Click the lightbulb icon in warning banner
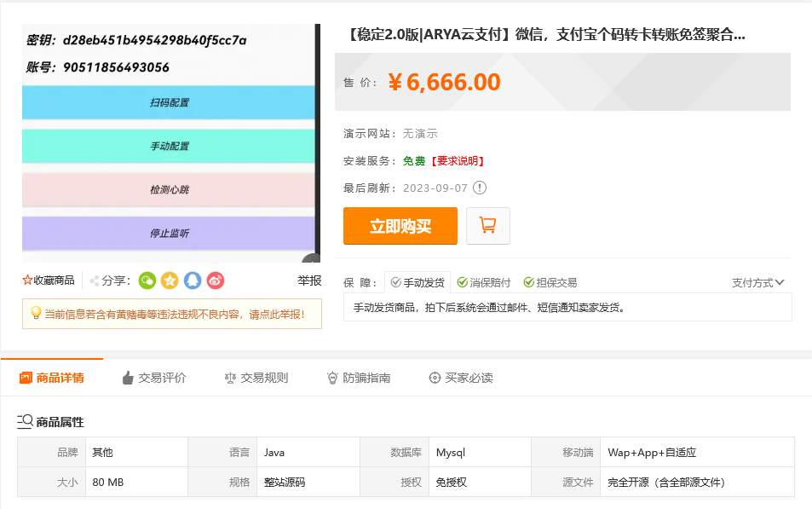 37,313
